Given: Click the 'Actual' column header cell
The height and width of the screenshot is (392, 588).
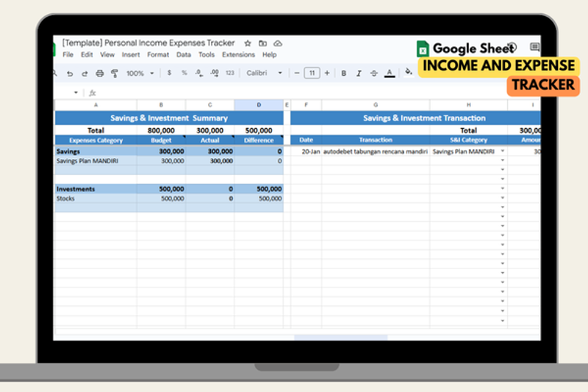Looking at the screenshot, I should coord(210,140).
